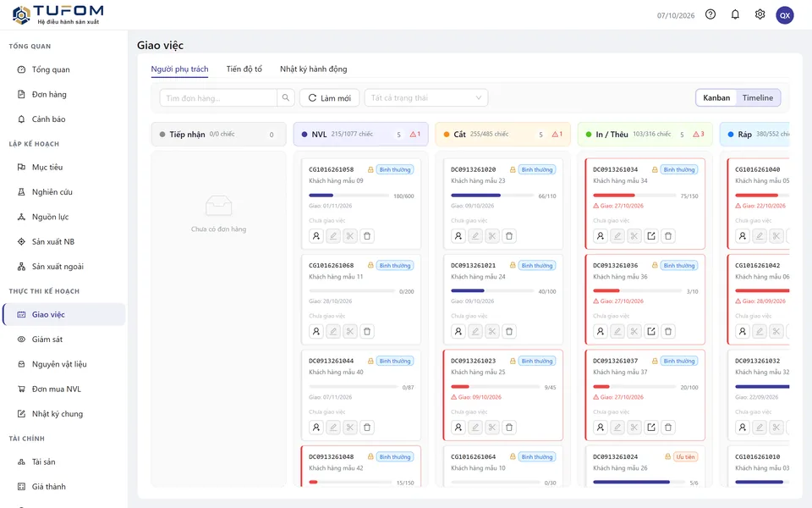Image resolution: width=812 pixels, height=508 pixels.
Task: Click the assign person icon on card CG1016261058
Action: 315,236
